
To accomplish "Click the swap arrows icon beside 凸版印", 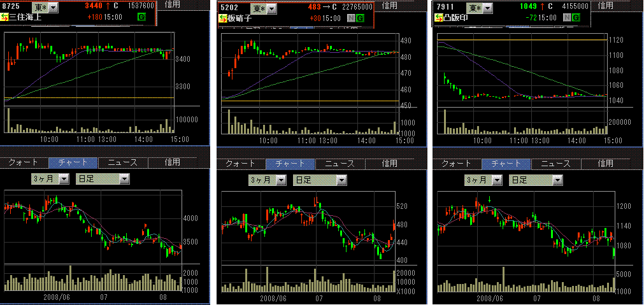I will point(439,17).
